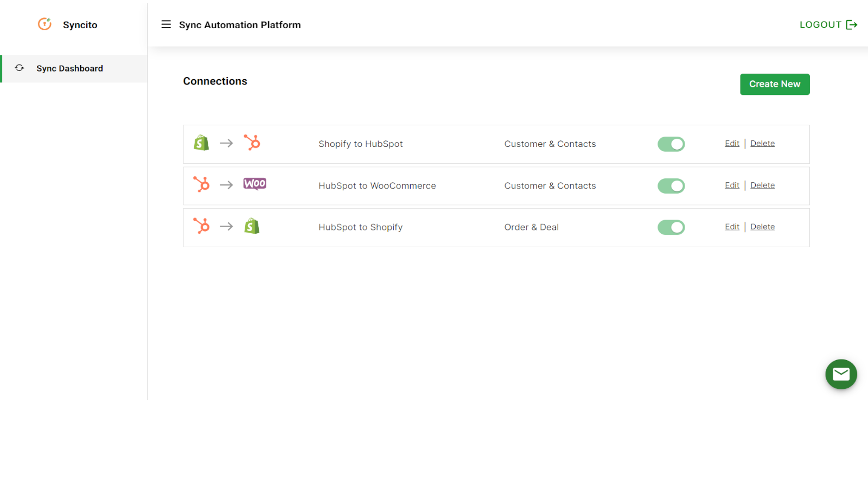Screen dimensions: 868x488
Task: Click the HubSpot sprocket icon in the first row
Action: click(253, 143)
